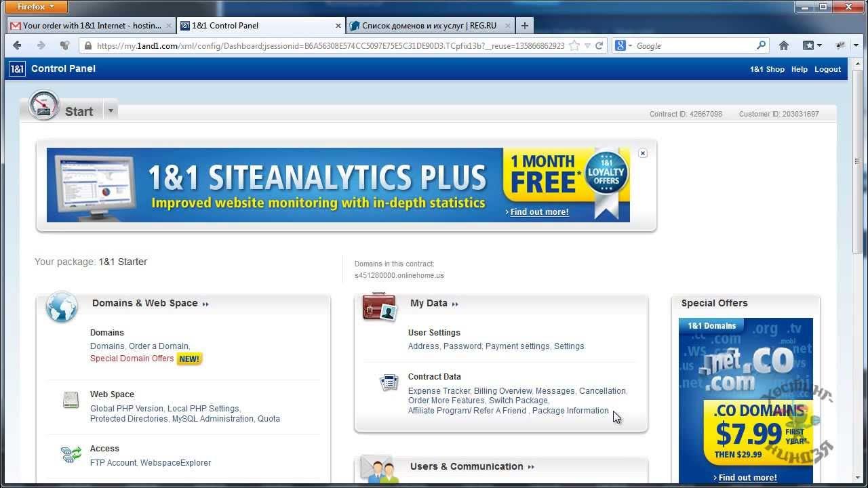Image resolution: width=868 pixels, height=488 pixels.
Task: Reload the page with the refresh icon
Action: pyautogui.click(x=599, y=46)
